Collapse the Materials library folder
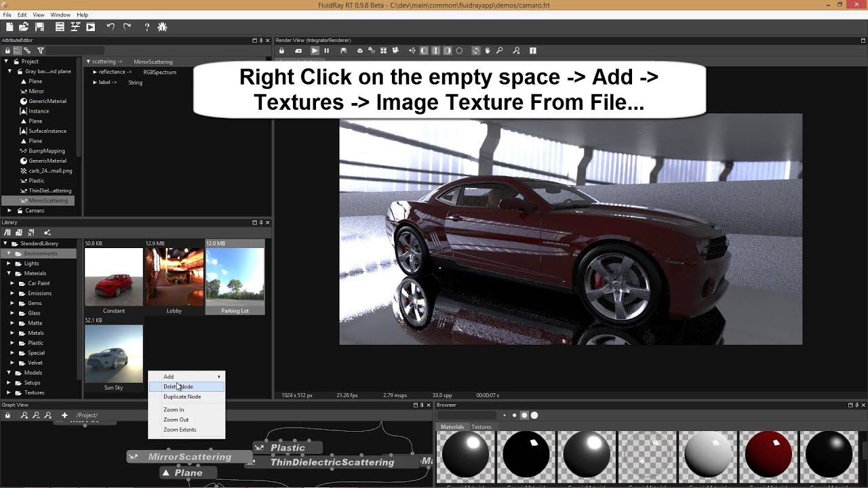Screen dimensions: 868x488 [9, 273]
